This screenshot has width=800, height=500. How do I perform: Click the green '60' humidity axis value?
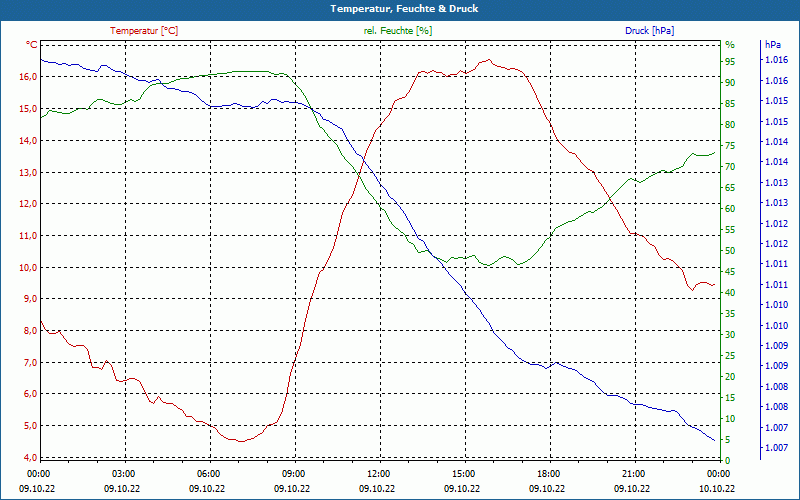730,209
